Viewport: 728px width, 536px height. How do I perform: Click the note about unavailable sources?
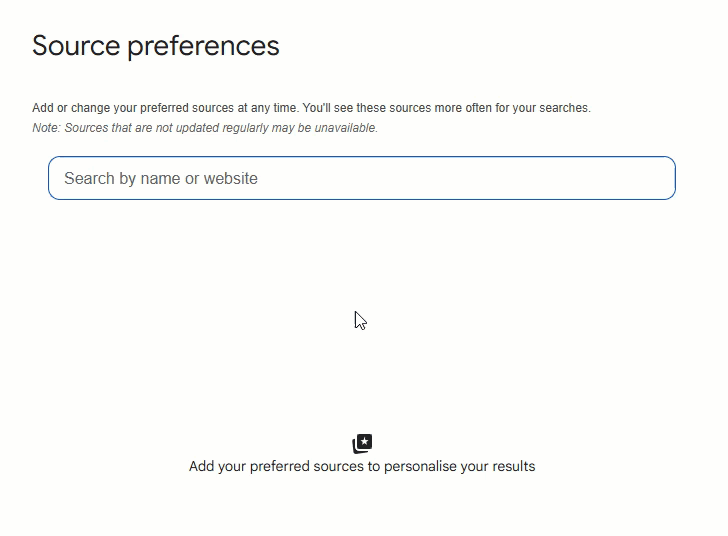click(205, 128)
